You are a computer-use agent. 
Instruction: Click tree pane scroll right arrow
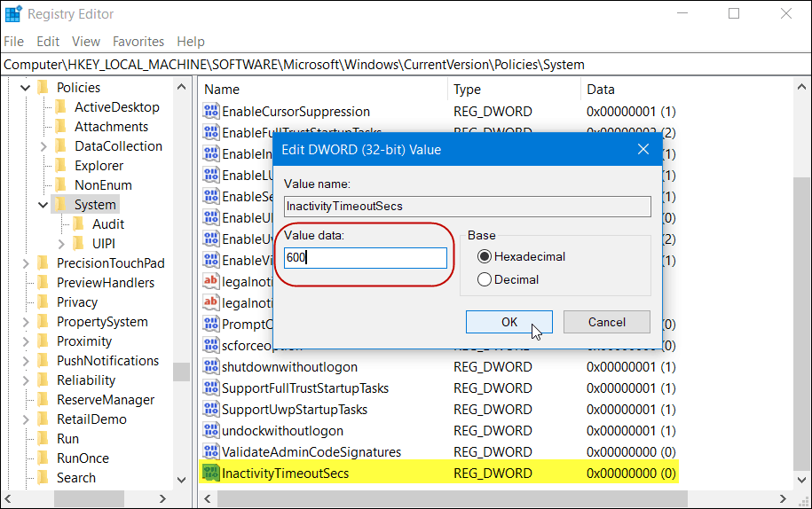point(162,499)
